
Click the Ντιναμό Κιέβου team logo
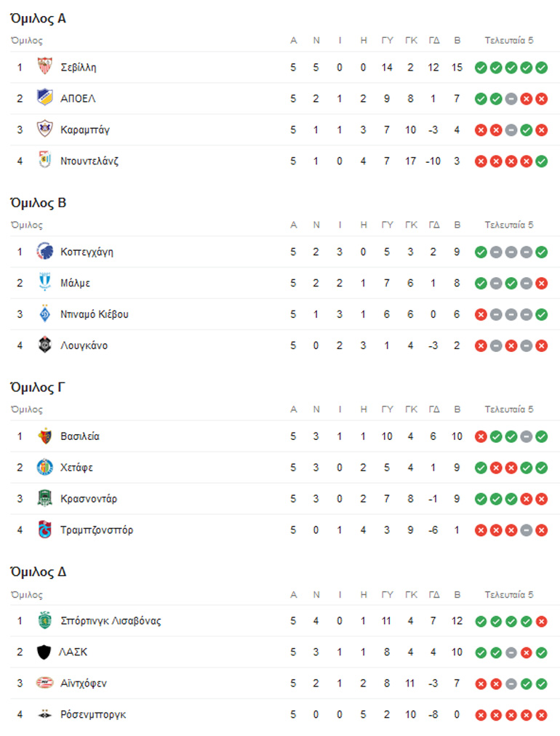click(45, 315)
